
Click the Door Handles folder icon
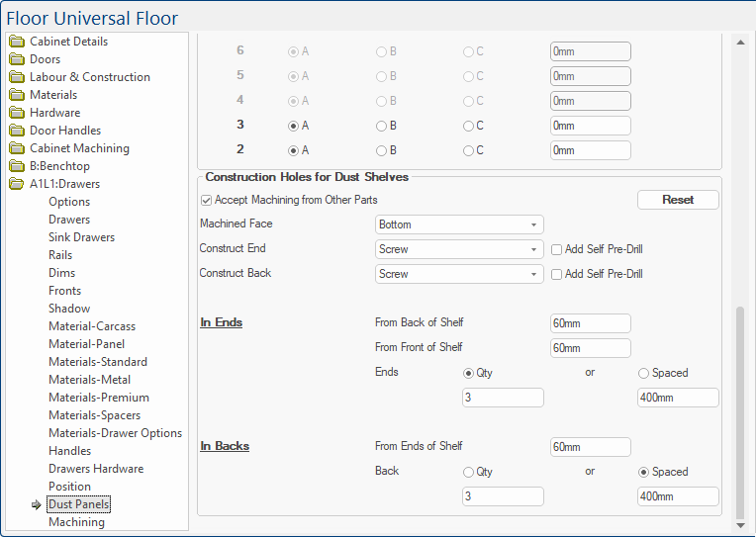pos(17,131)
